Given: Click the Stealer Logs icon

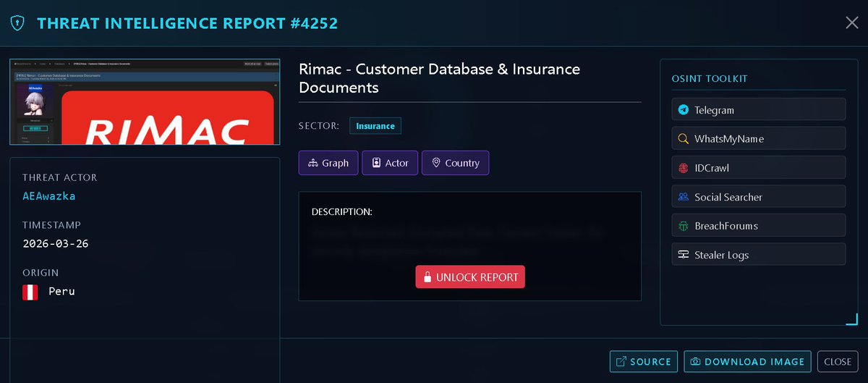Looking at the screenshot, I should tap(683, 255).
